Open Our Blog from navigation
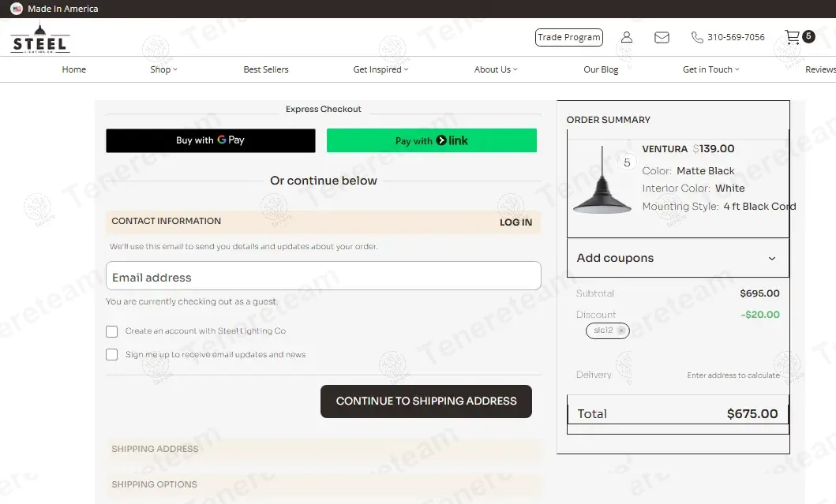This screenshot has width=836, height=504. coord(601,69)
